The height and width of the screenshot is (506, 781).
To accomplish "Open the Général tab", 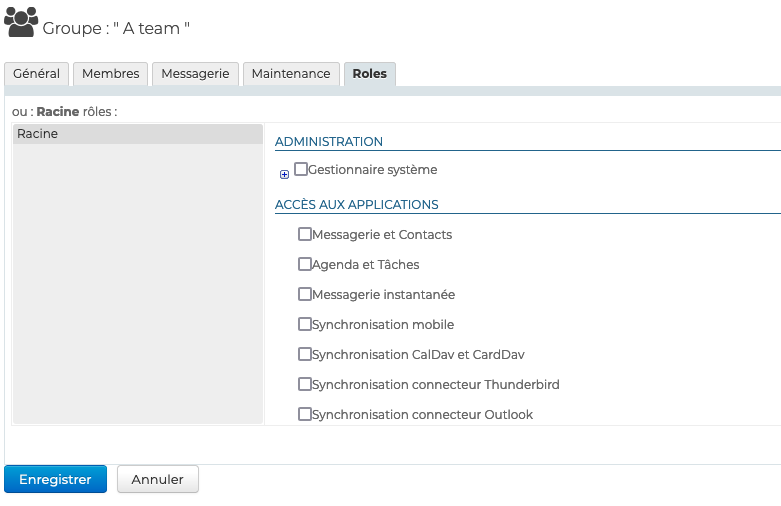I will pyautogui.click(x=36, y=74).
